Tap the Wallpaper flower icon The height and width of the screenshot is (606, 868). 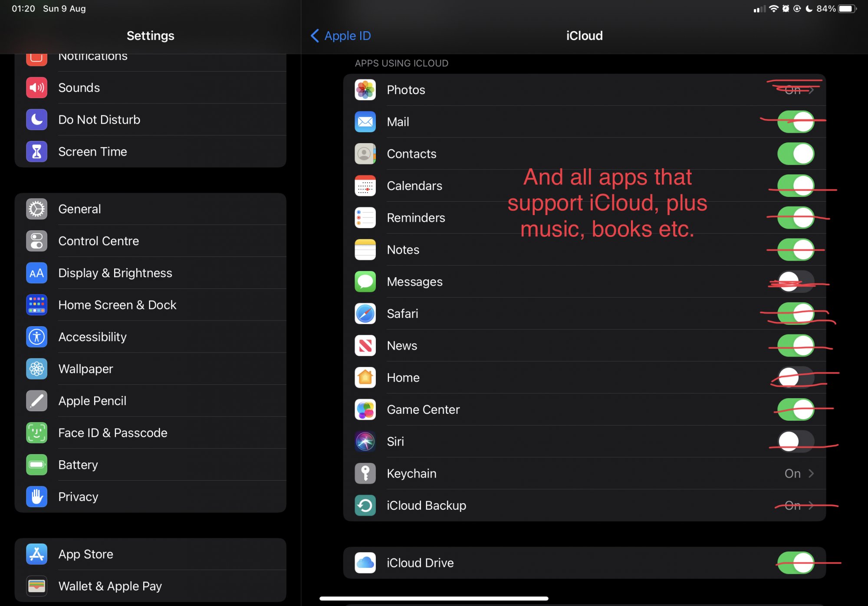(36, 369)
